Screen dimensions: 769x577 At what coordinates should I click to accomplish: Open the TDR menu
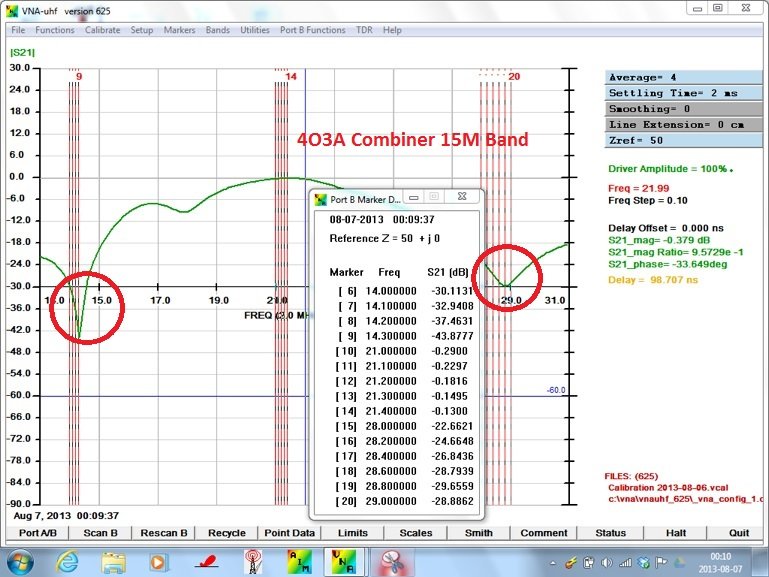(364, 30)
